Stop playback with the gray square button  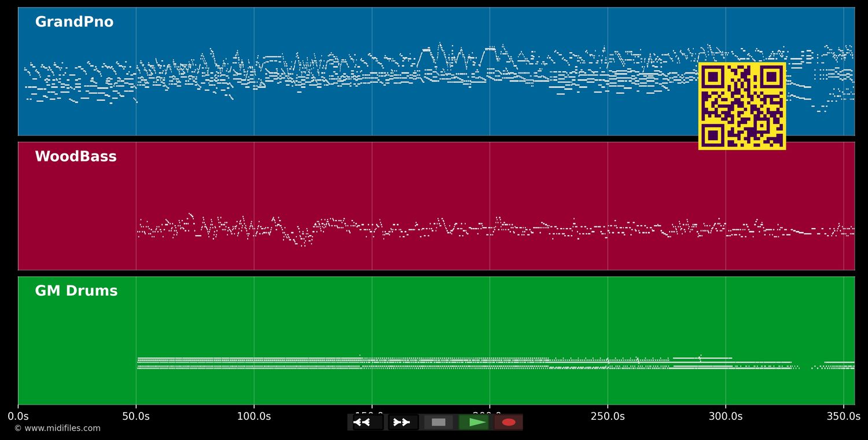439,422
